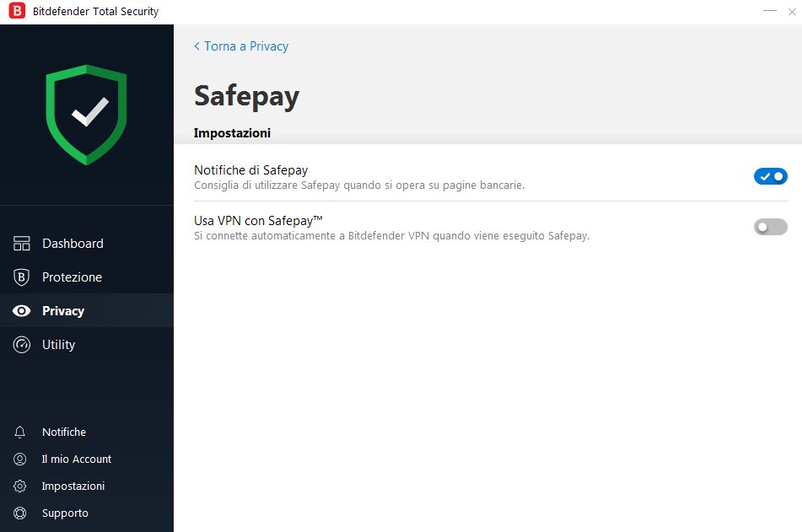Screen dimensions: 802x532
Task: Click the Bitdefender red B logo icon
Action: pyautogui.click(x=17, y=11)
